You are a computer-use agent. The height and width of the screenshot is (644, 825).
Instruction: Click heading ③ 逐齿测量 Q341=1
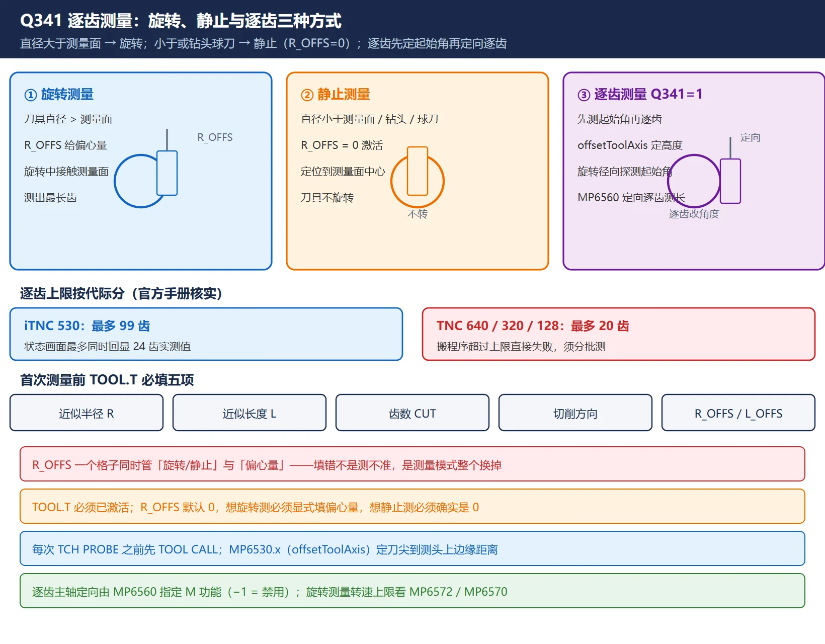(640, 94)
